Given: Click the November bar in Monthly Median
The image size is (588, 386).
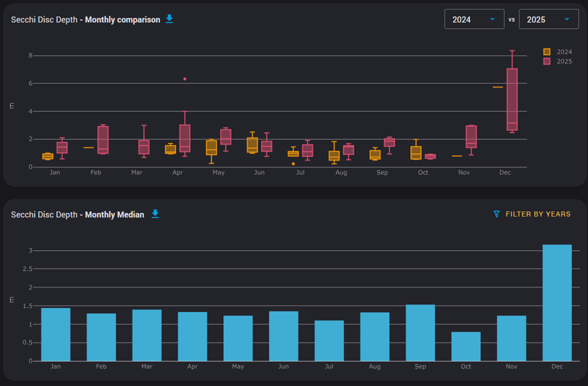Looking at the screenshot, I should point(511,339).
